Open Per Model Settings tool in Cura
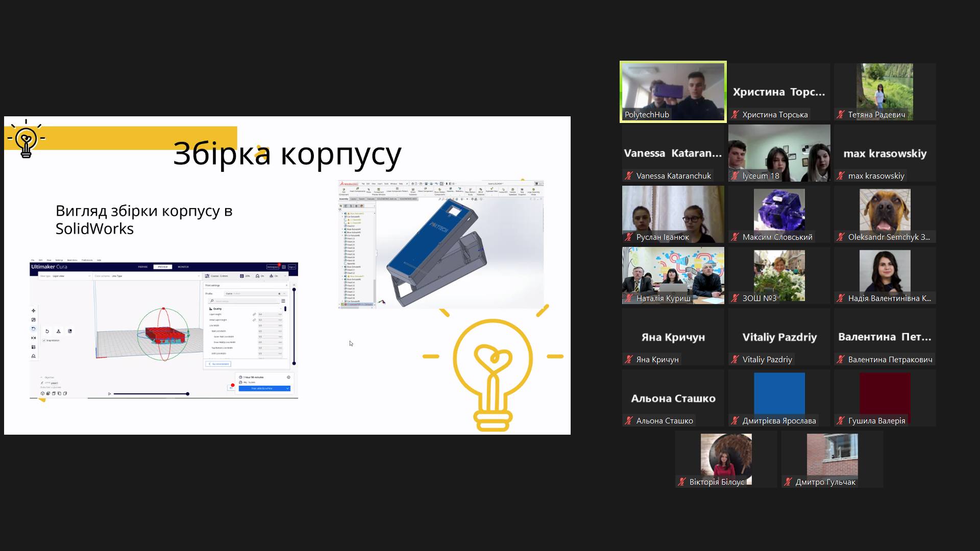 [x=34, y=347]
